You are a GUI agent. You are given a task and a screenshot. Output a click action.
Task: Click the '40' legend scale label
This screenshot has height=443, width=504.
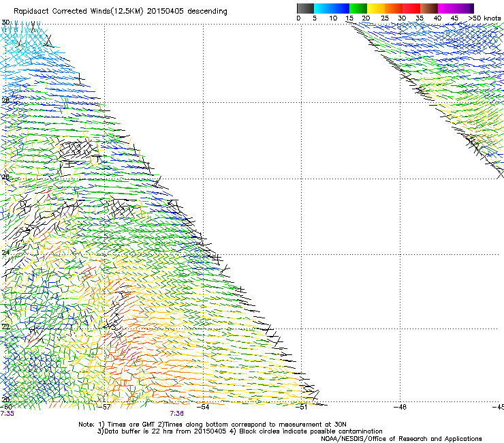(x=437, y=18)
